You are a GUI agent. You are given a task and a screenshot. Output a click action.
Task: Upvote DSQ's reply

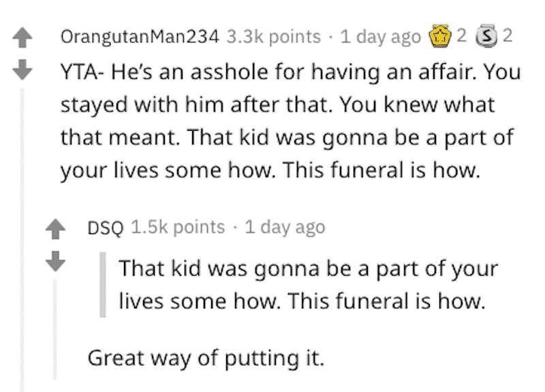tap(55, 229)
